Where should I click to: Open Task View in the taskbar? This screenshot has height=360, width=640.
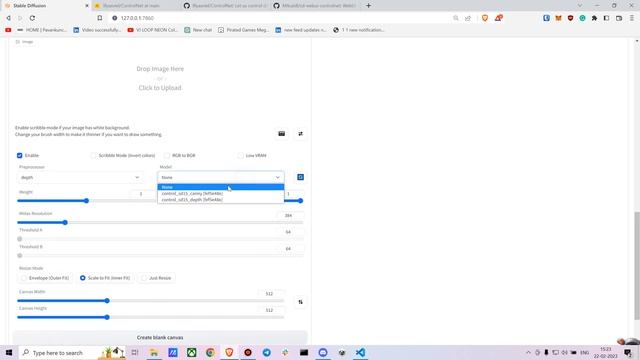coord(135,353)
